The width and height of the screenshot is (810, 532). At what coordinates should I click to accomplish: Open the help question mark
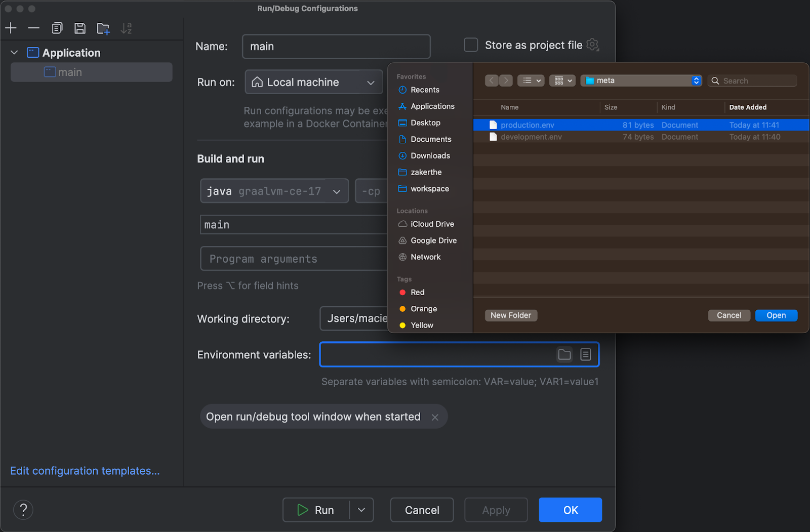pos(23,510)
